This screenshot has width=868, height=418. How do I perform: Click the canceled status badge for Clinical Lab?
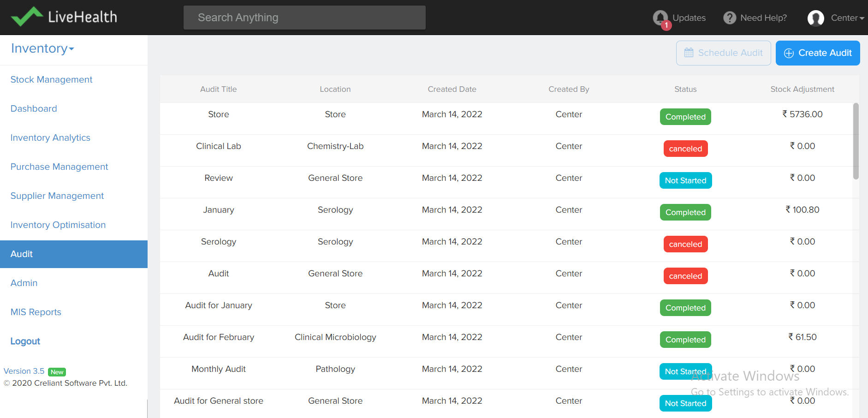685,149
